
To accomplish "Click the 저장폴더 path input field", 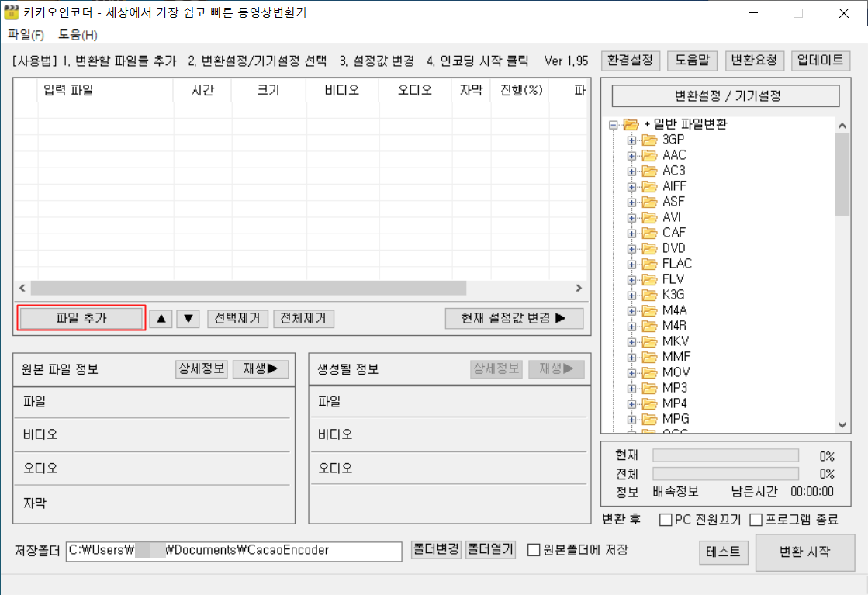I will point(233,552).
